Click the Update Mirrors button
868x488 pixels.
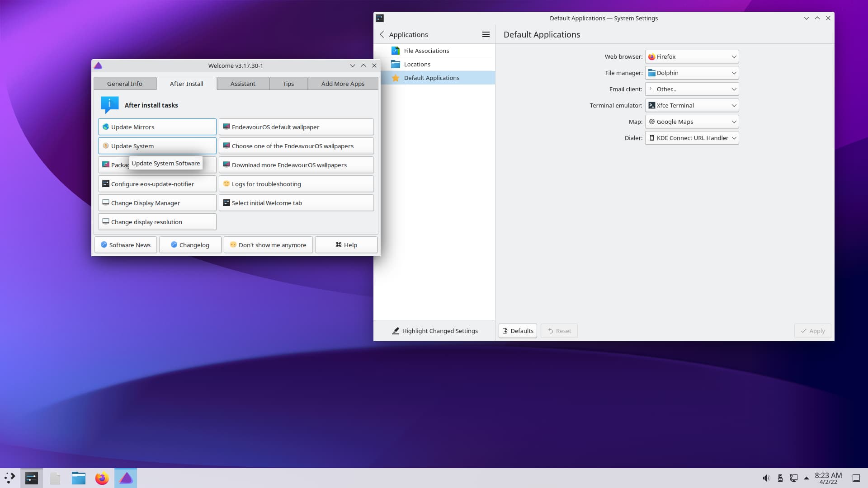[x=157, y=127]
